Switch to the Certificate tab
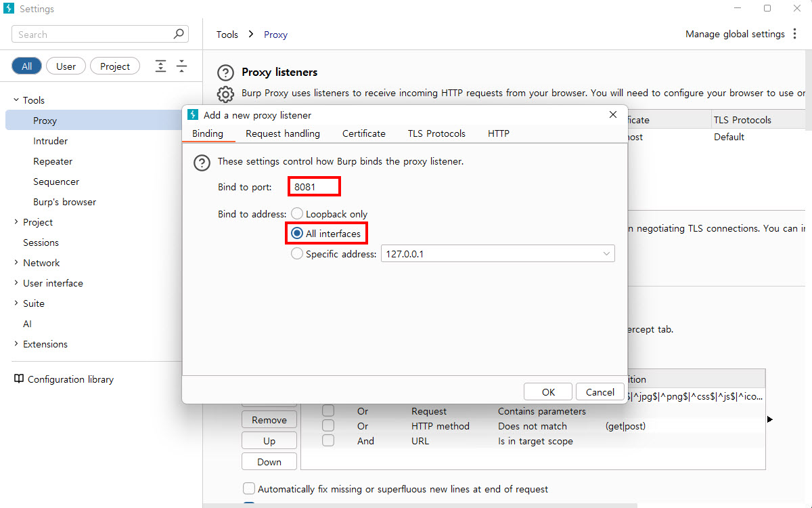The image size is (812, 508). (x=364, y=133)
